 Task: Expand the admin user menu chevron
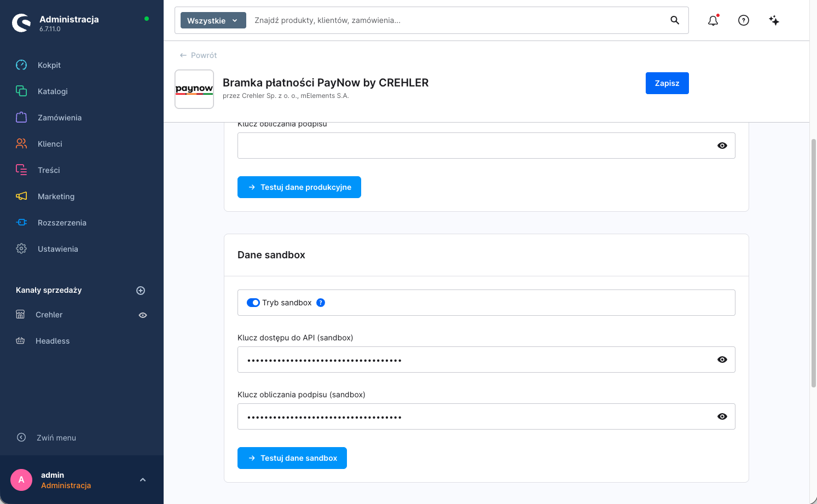[x=143, y=480]
